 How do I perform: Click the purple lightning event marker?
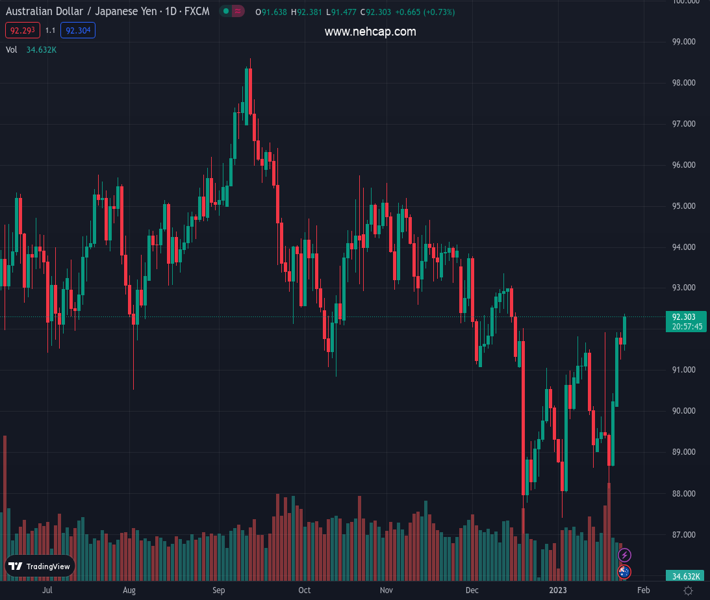(625, 555)
